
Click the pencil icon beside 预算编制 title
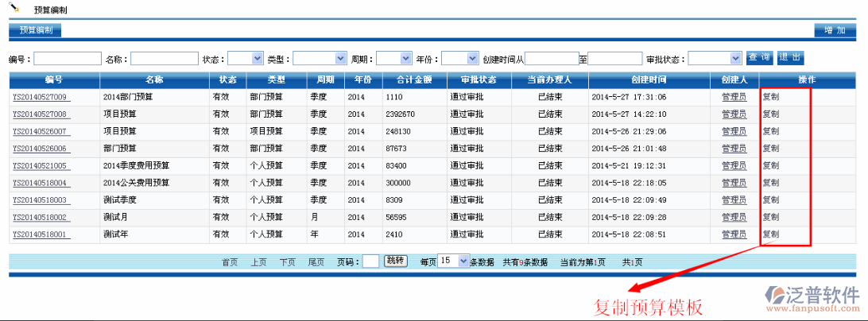coord(14,8)
